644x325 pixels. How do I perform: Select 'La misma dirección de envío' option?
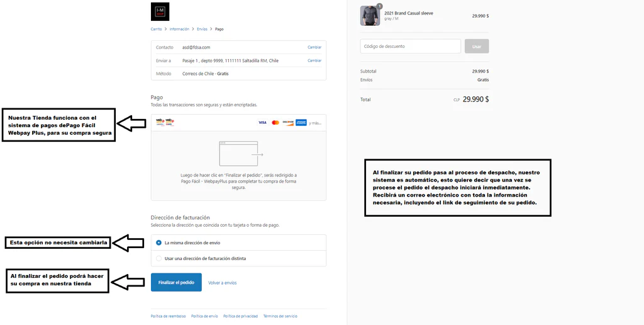(x=158, y=242)
